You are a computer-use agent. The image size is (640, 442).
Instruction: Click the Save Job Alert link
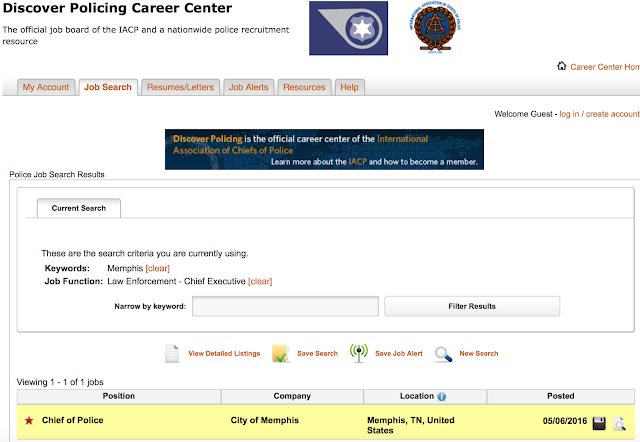399,353
